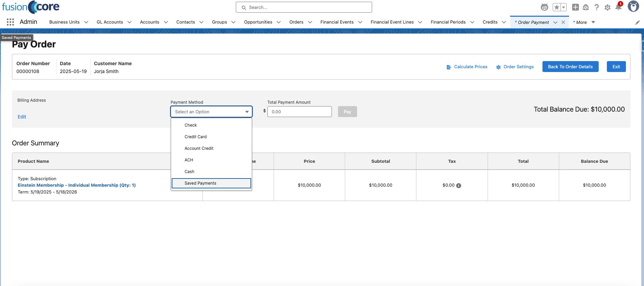Screen dimensions: 644x286
Task: Open the More navigation dropdown
Action: [584, 22]
